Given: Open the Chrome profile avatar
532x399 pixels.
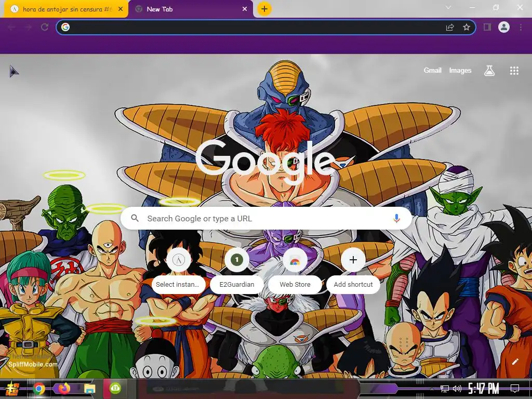Looking at the screenshot, I should [x=504, y=27].
